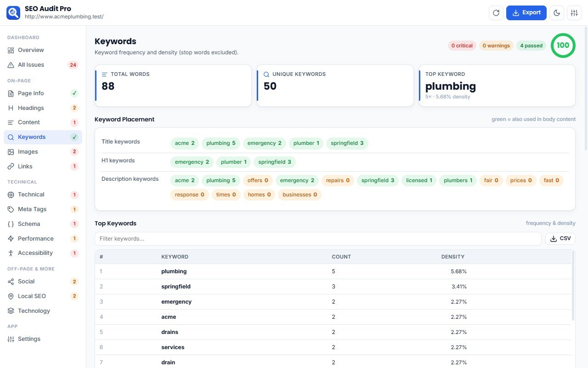Image resolution: width=588 pixels, height=368 pixels.
Task: Click the 24 badge beside All Issues
Action: click(x=73, y=65)
